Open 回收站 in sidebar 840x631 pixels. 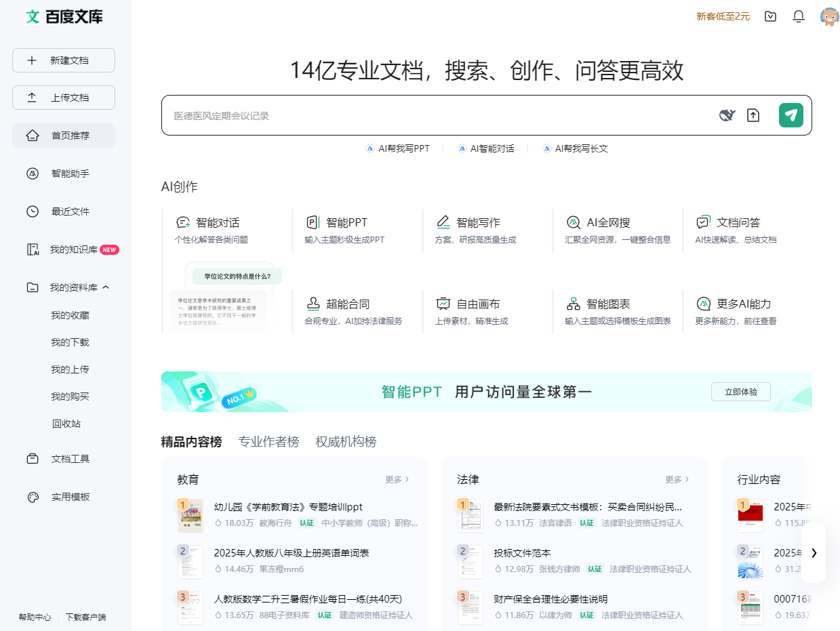[66, 424]
